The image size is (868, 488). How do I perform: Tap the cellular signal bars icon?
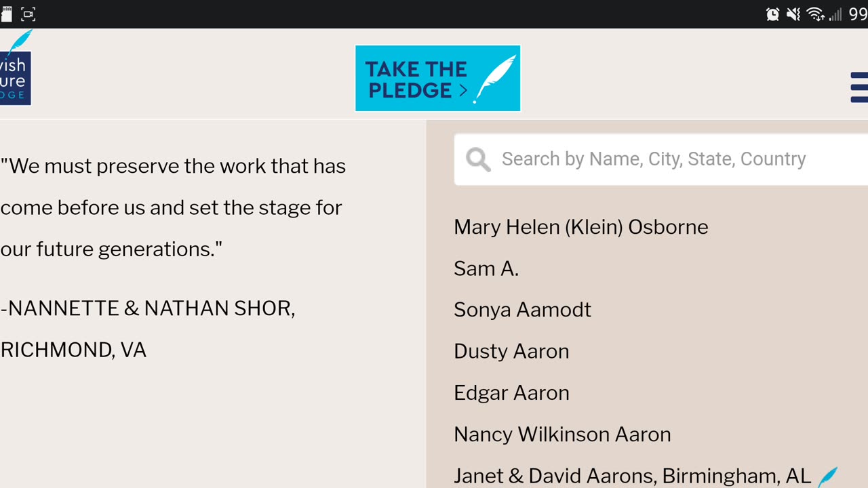(x=835, y=14)
